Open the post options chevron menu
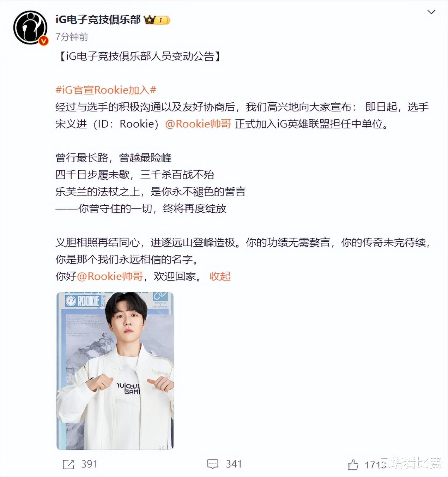 431,12
